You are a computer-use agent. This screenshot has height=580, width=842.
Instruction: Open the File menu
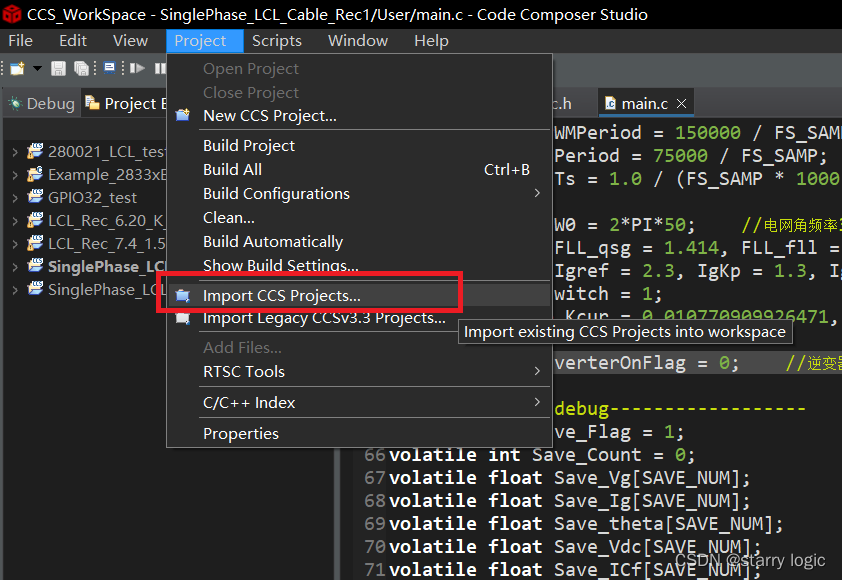pos(20,41)
